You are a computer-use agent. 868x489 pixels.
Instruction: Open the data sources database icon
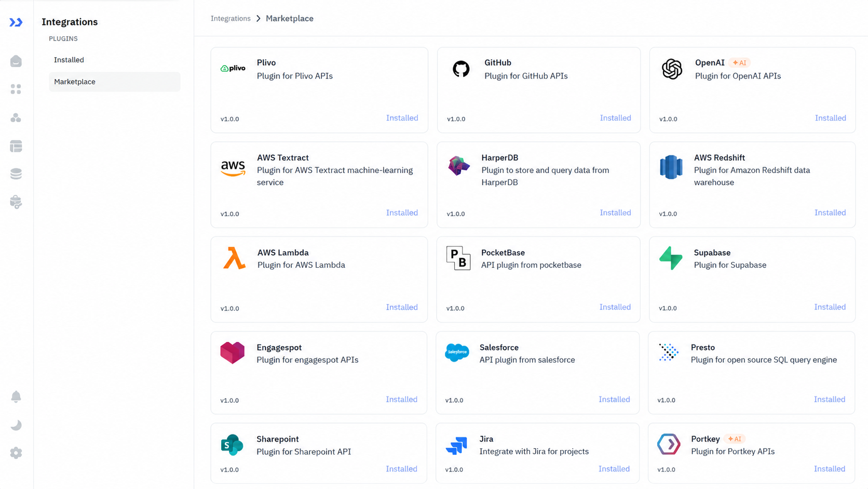pos(16,174)
